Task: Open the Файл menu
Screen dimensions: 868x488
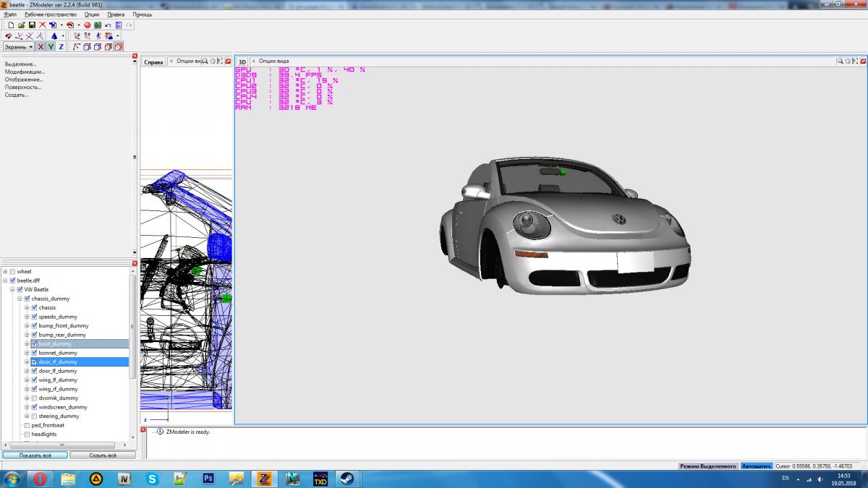Action: (10, 14)
